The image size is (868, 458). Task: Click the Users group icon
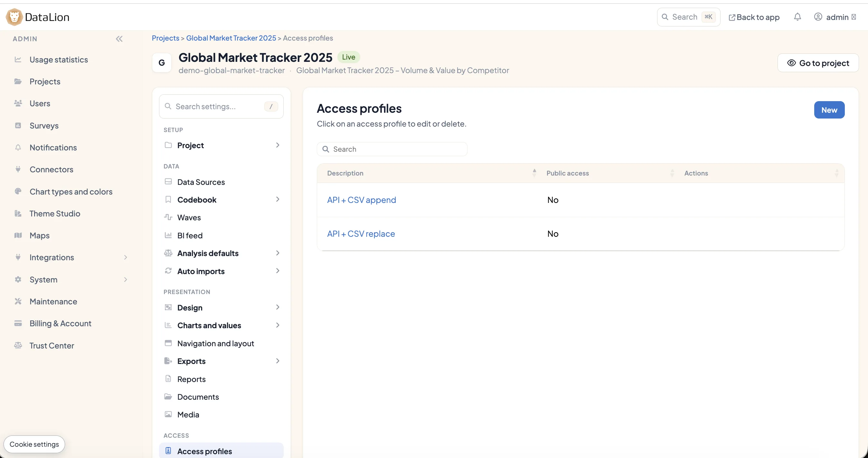(18, 103)
